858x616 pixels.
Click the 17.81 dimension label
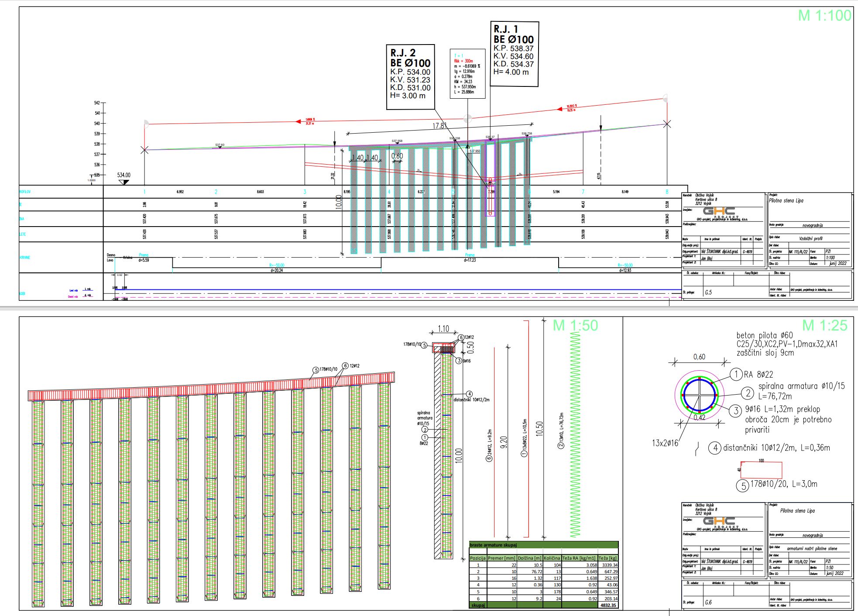point(439,126)
